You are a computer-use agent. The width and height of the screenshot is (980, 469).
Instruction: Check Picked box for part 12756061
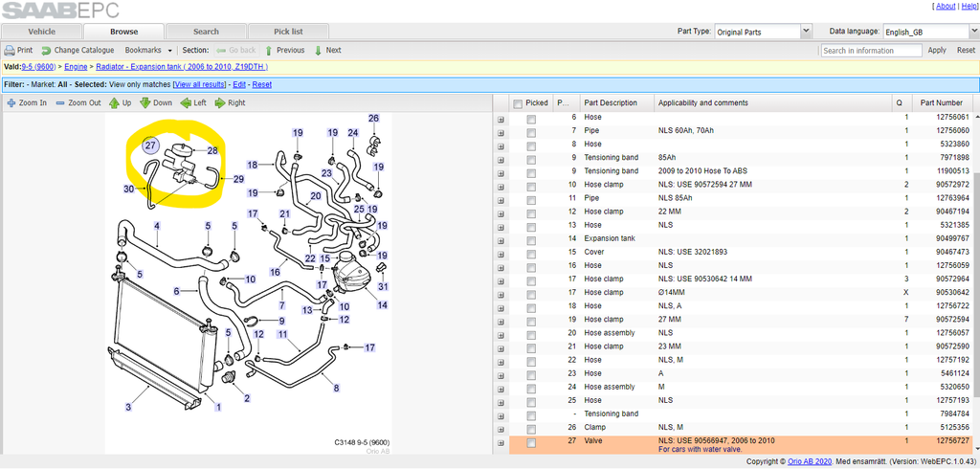[530, 118]
